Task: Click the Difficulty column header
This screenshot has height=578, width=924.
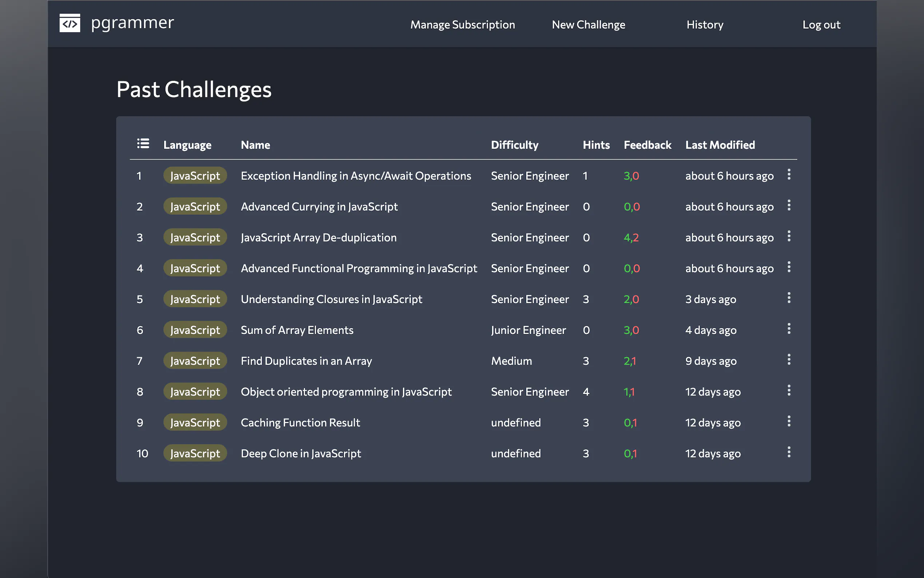Action: [514, 145]
